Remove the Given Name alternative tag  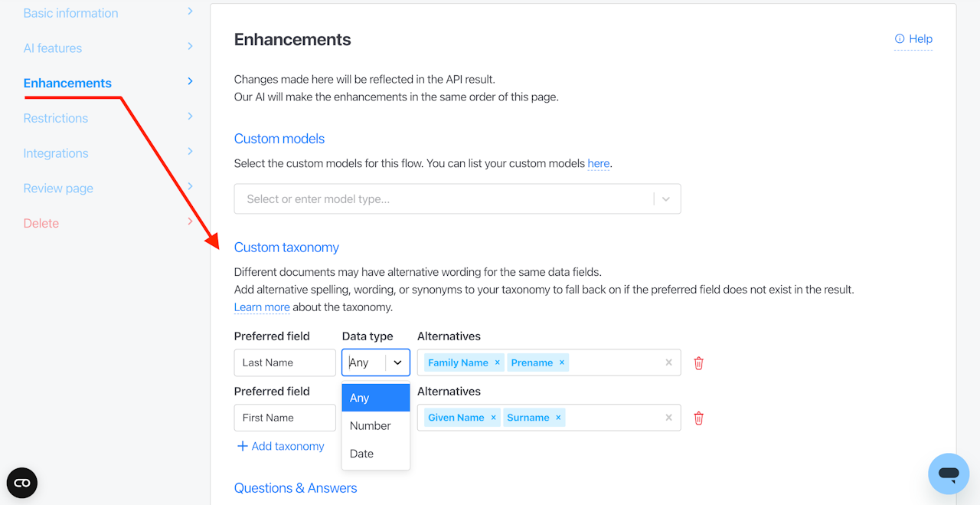(493, 418)
